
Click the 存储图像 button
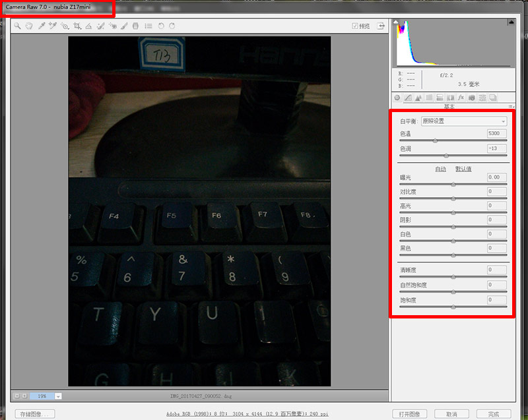(x=35, y=414)
